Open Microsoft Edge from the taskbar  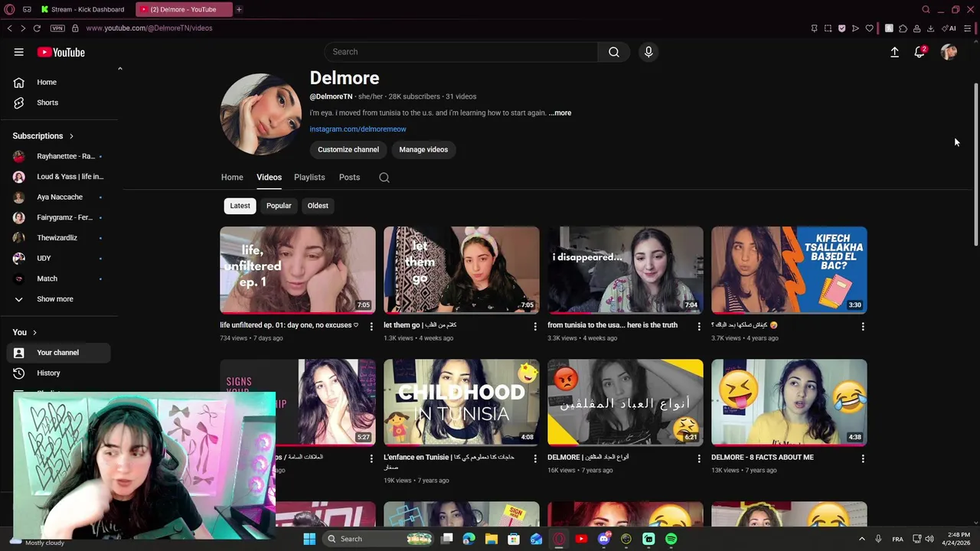[469, 539]
